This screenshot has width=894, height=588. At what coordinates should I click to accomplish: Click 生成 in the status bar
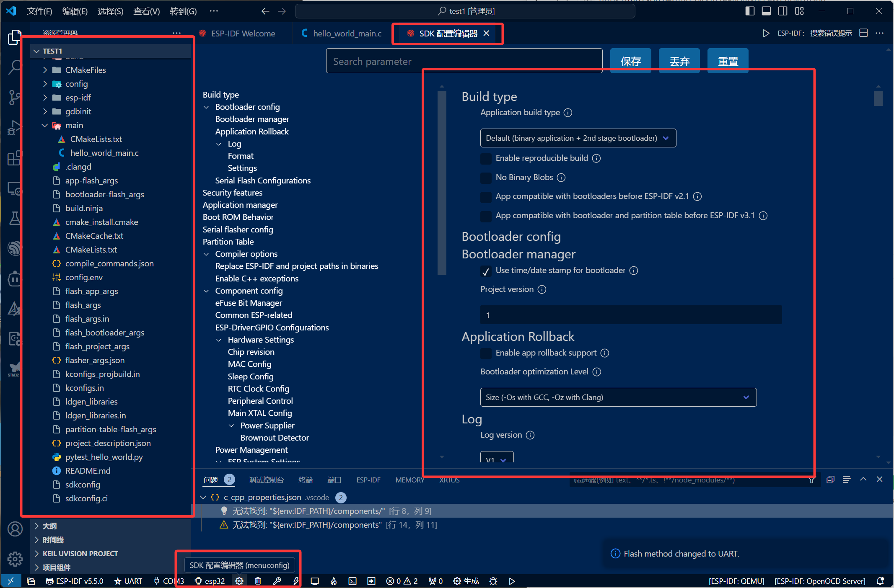[466, 581]
